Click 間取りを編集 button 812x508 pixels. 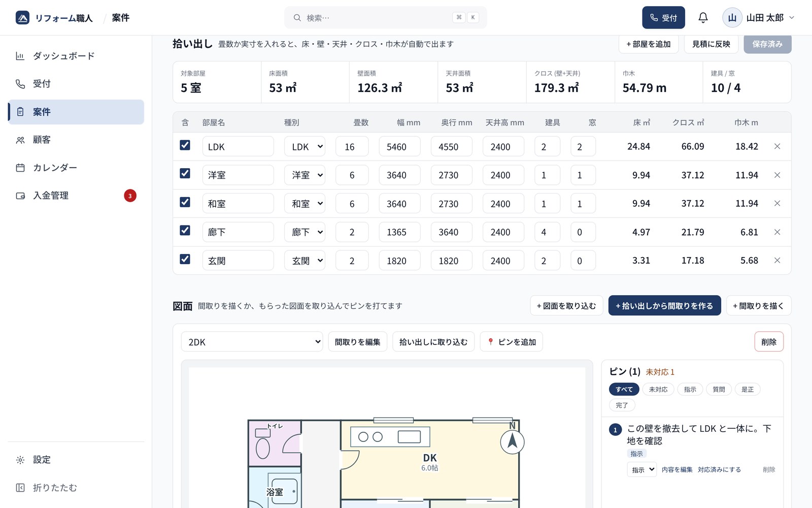click(x=358, y=341)
